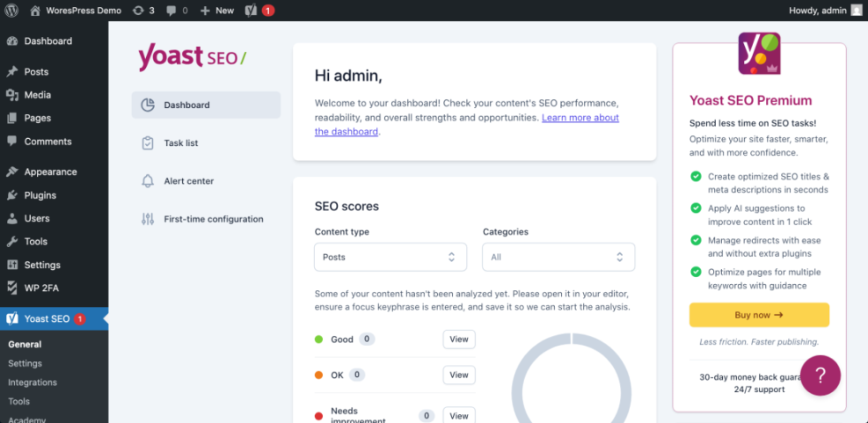Visit site via home icon
The image size is (868, 423).
click(35, 11)
